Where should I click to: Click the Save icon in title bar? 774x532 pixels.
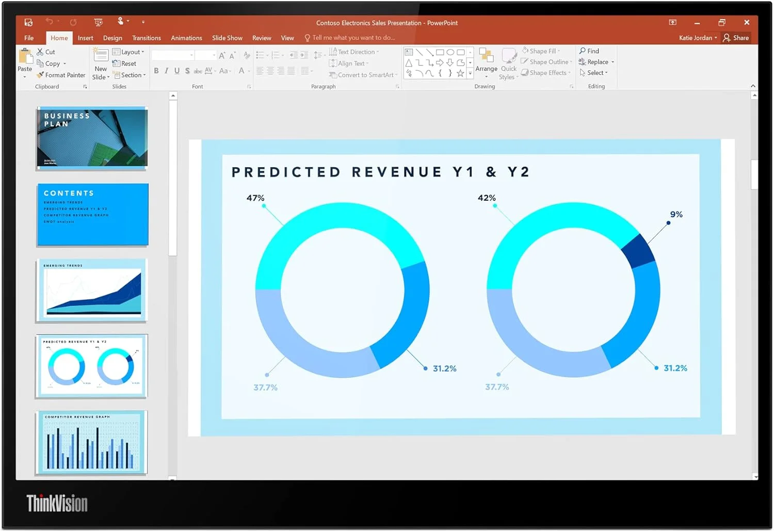click(x=28, y=23)
